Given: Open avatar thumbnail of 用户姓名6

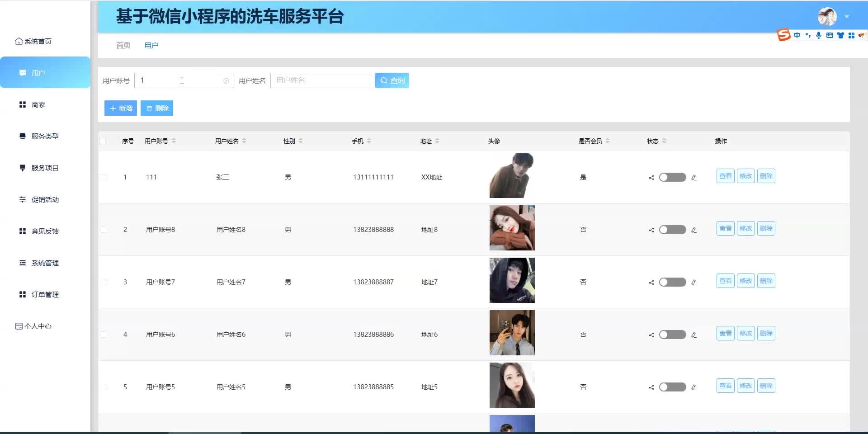Looking at the screenshot, I should [512, 333].
